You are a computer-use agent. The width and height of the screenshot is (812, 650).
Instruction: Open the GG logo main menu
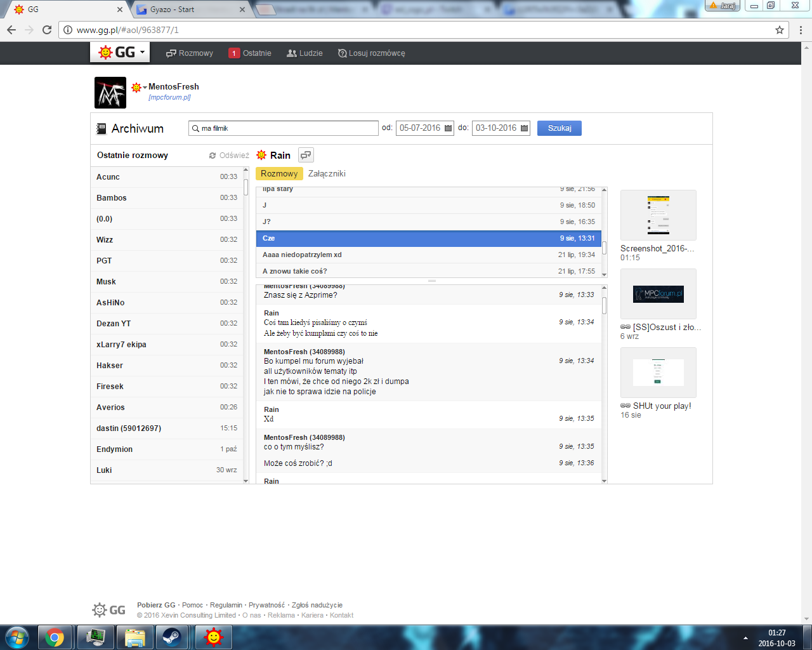click(120, 53)
